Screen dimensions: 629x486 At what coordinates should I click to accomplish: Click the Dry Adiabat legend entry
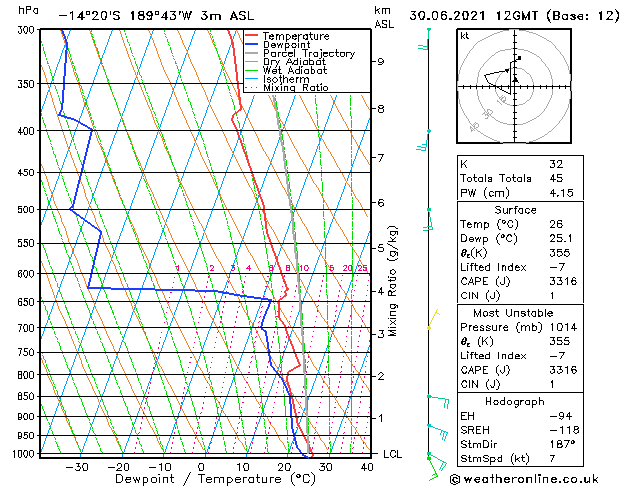coord(285,62)
